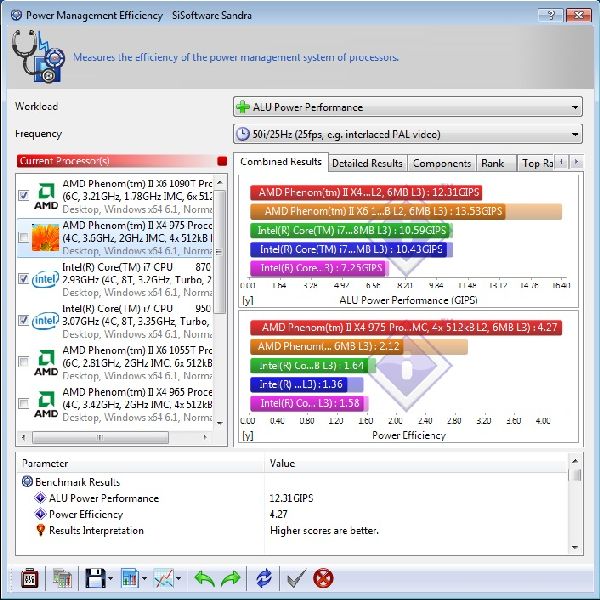
Task: Check the AMD Phenom II X4 965 checkbox
Action: 23,403
